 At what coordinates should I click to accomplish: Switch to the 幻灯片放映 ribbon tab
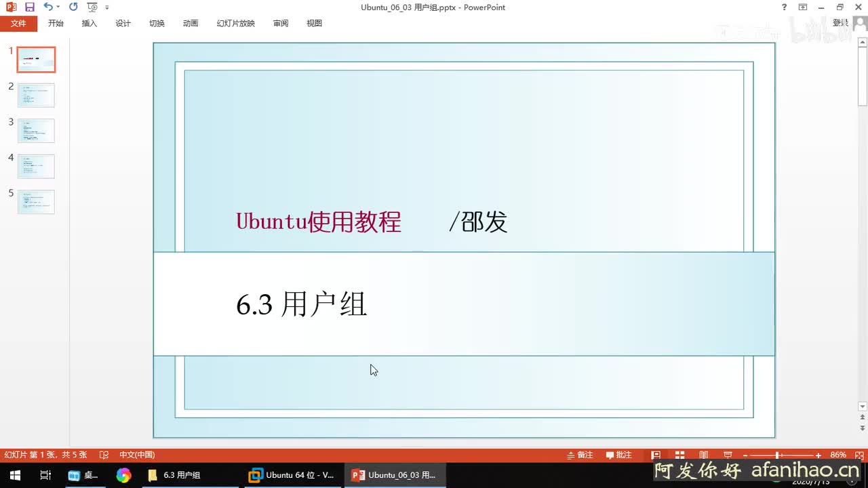click(x=236, y=23)
